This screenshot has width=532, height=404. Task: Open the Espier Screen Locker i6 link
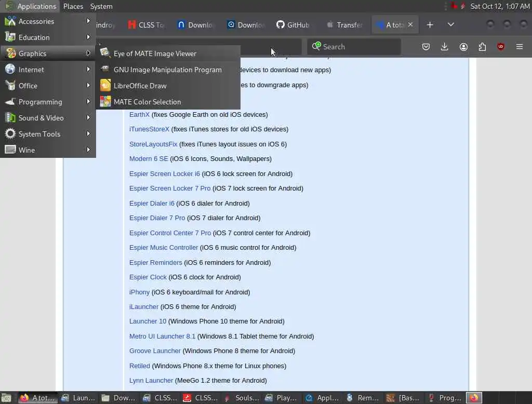pos(165,173)
